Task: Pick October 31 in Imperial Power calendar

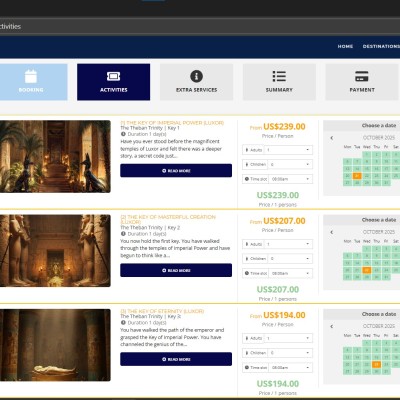Action: (x=386, y=183)
